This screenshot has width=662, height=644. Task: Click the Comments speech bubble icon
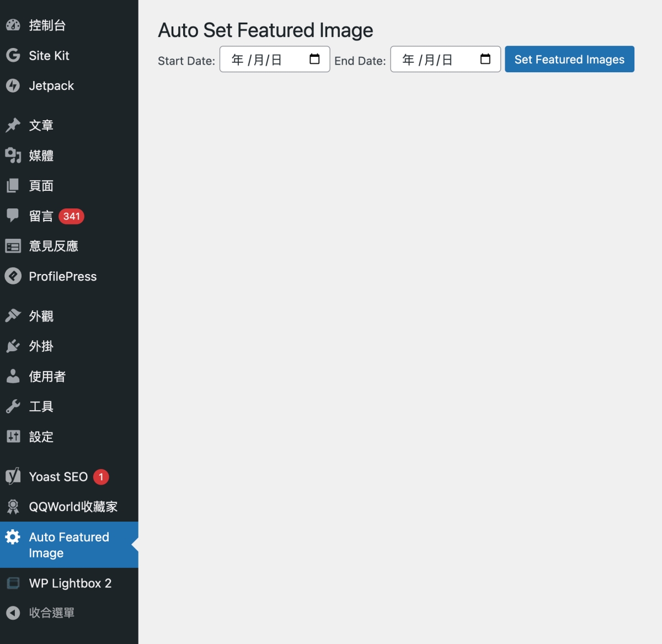(x=13, y=215)
